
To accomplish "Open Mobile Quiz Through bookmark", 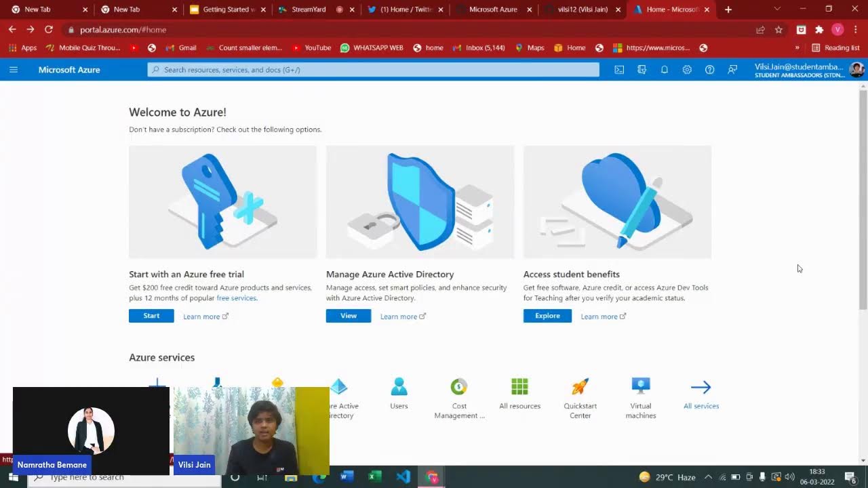I will coord(83,48).
